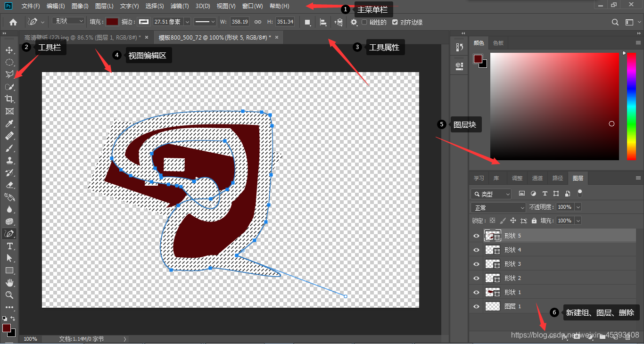Hide the 形状 4 layer
This screenshot has width=644, height=344.
click(476, 250)
